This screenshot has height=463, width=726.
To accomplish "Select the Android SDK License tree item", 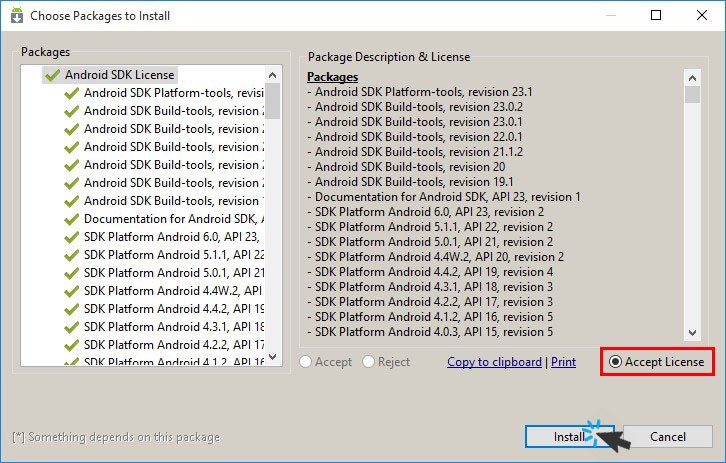I will (x=120, y=75).
